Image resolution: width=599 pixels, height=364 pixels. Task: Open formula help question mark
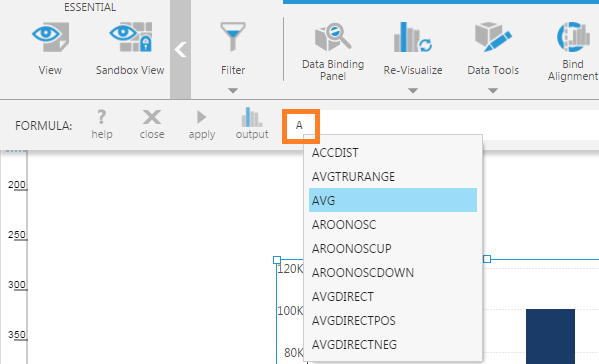click(x=102, y=125)
